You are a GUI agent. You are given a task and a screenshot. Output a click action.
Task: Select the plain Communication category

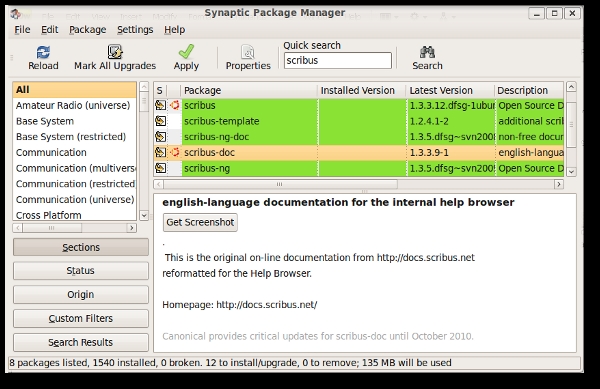(75, 152)
